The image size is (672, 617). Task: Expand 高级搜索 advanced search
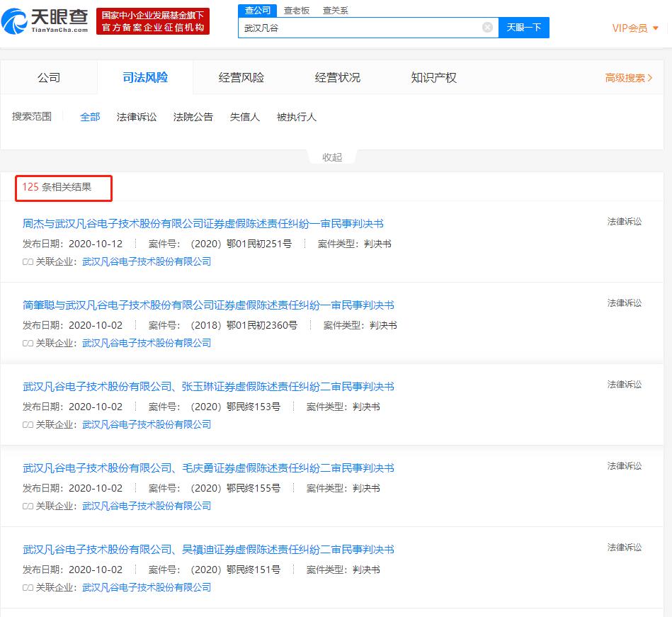click(628, 78)
